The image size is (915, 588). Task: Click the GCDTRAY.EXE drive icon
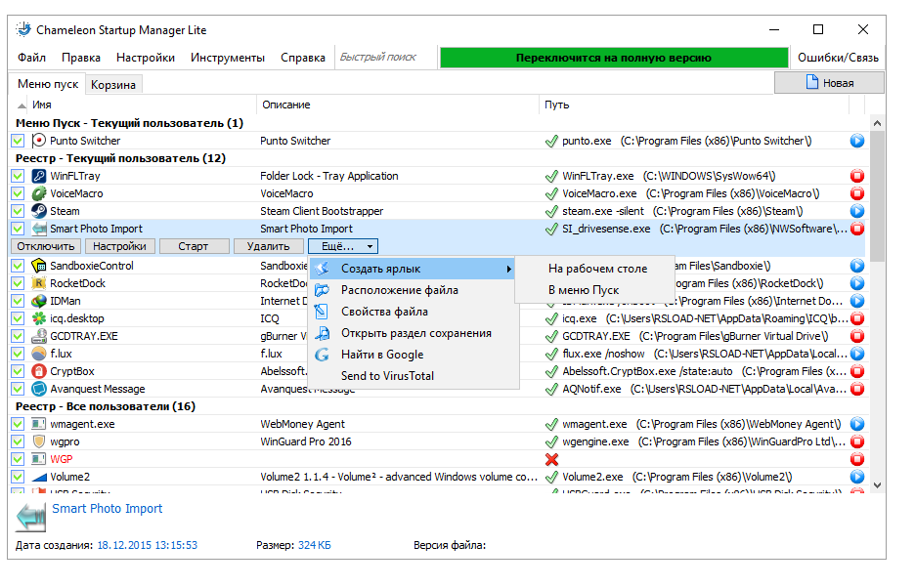point(38,335)
